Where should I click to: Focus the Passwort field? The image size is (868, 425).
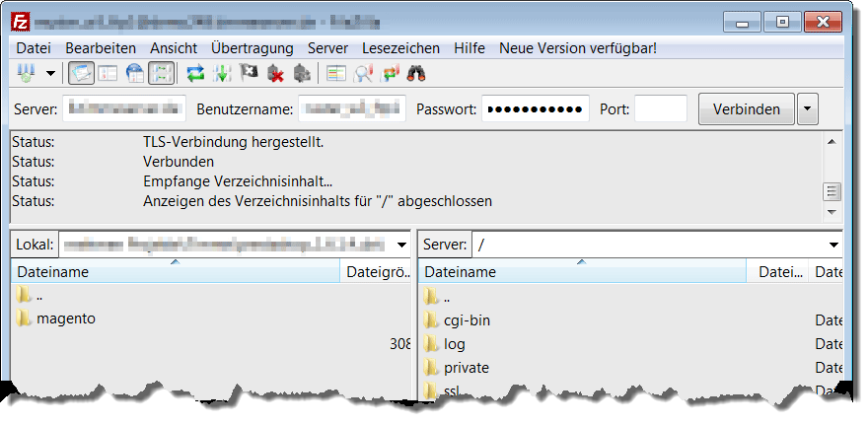(x=536, y=108)
